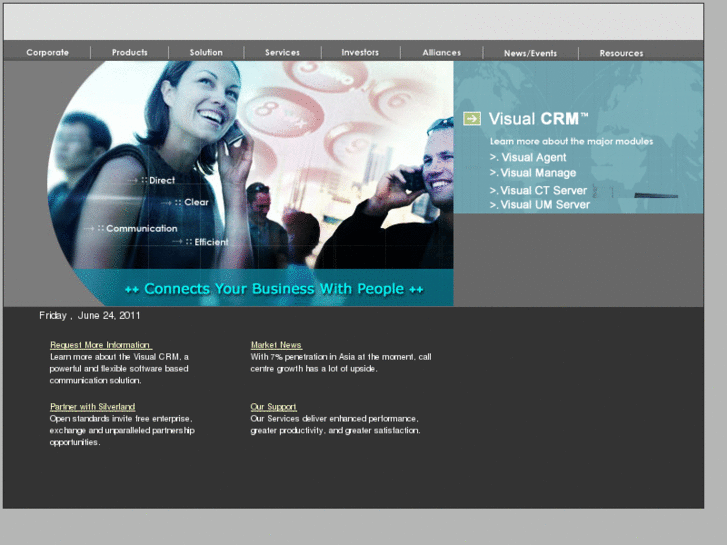Image resolution: width=727 pixels, height=545 pixels.
Task: Open the Products menu
Action: click(130, 52)
